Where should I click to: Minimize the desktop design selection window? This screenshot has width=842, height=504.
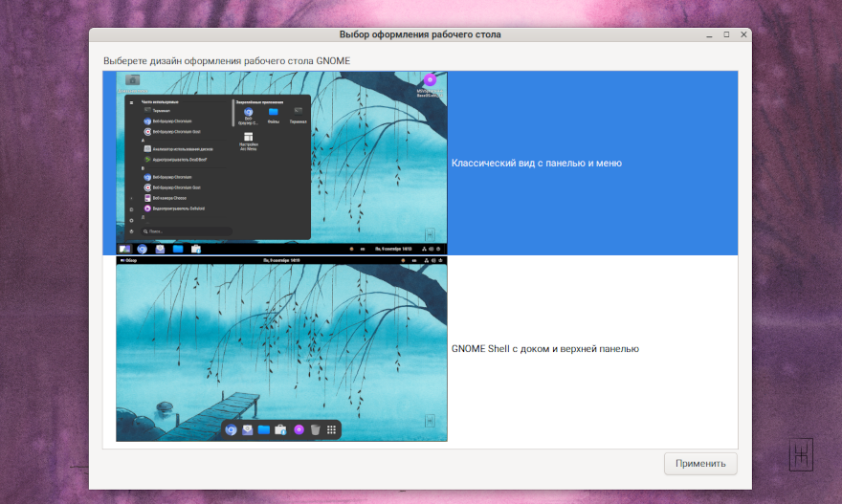(x=709, y=34)
